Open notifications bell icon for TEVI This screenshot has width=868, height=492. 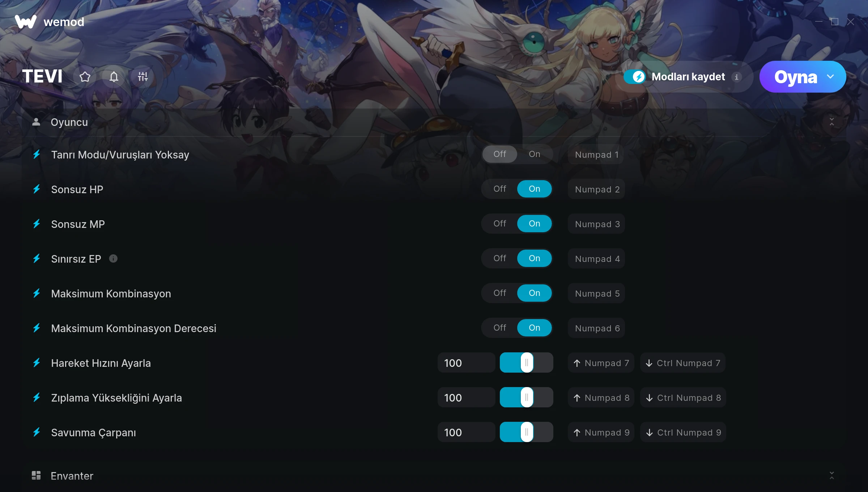click(114, 77)
